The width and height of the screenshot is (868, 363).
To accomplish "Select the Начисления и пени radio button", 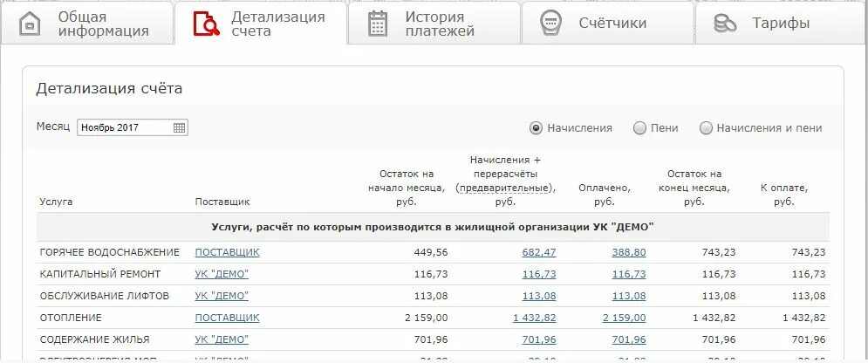I will click(706, 128).
